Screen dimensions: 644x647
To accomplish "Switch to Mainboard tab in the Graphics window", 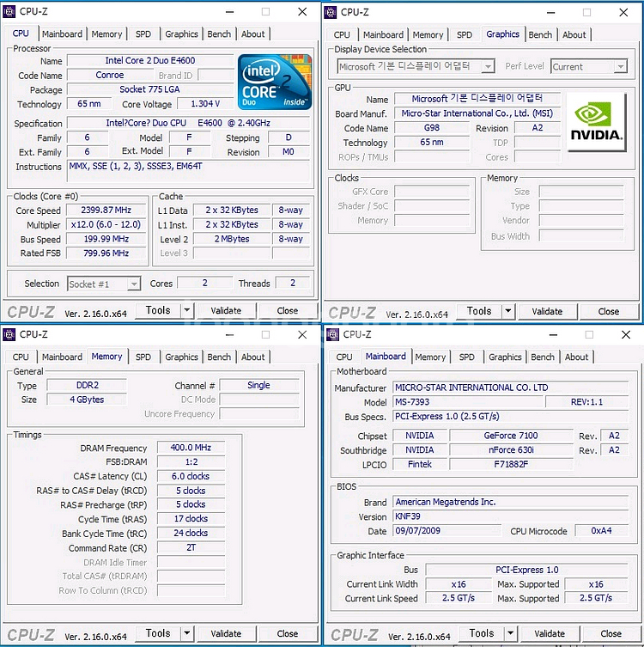I will (x=383, y=34).
